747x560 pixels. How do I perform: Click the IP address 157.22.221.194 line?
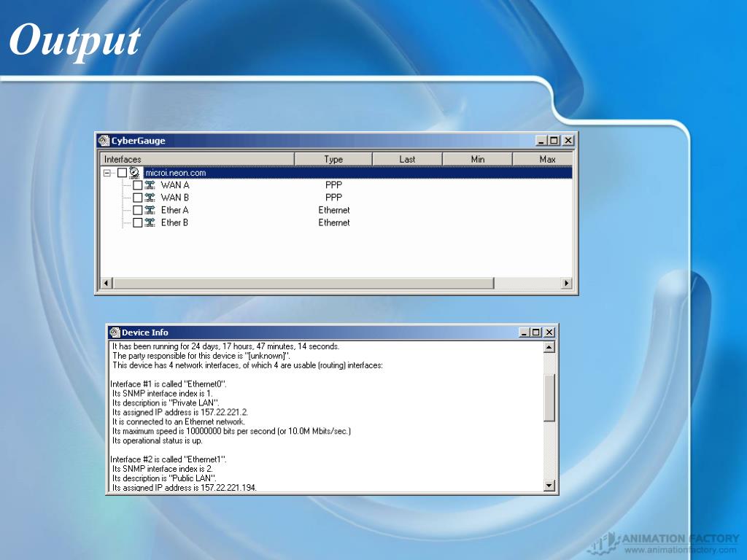pyautogui.click(x=185, y=488)
